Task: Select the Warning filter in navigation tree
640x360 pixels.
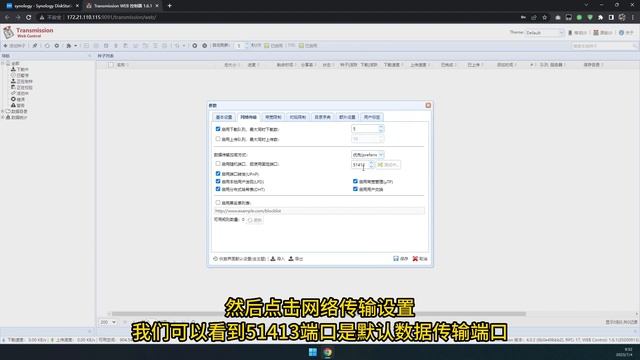Action: [18, 105]
